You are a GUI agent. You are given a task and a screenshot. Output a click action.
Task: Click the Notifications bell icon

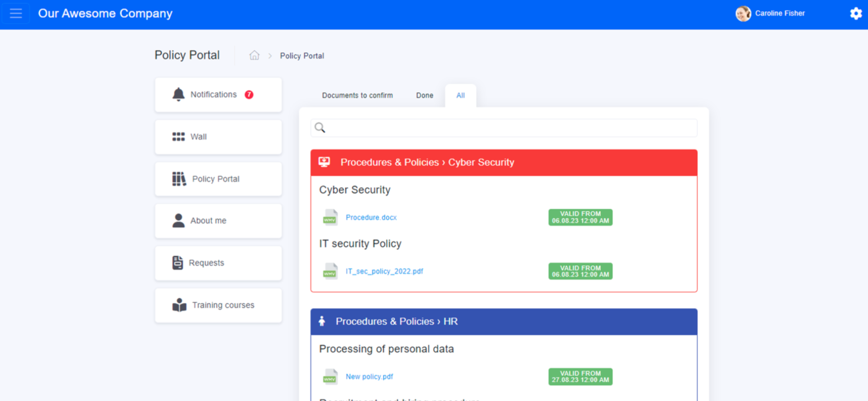click(x=179, y=94)
